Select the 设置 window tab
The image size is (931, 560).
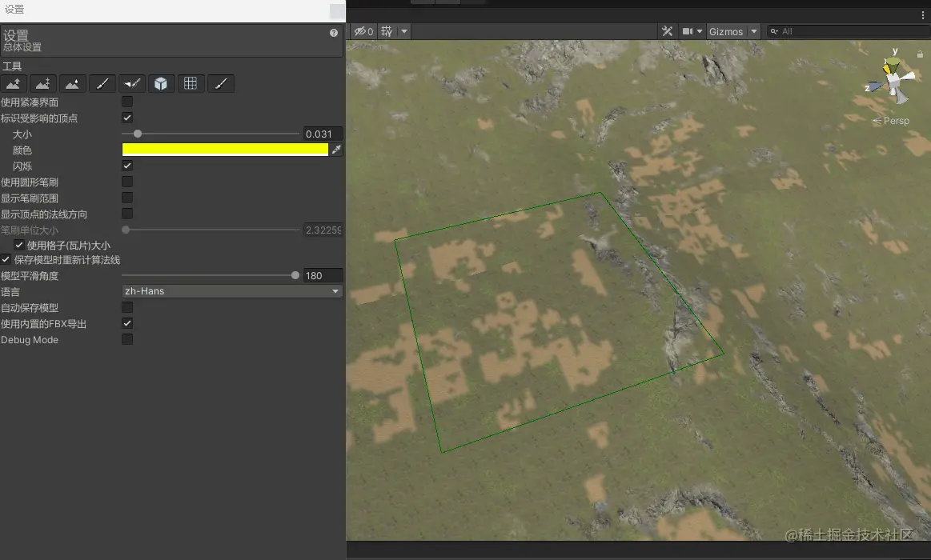click(14, 10)
